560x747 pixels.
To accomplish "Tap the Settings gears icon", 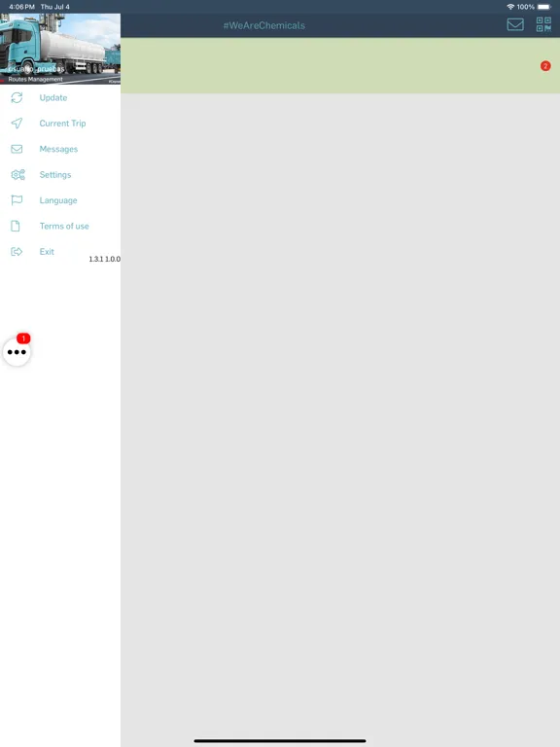I will 17,175.
